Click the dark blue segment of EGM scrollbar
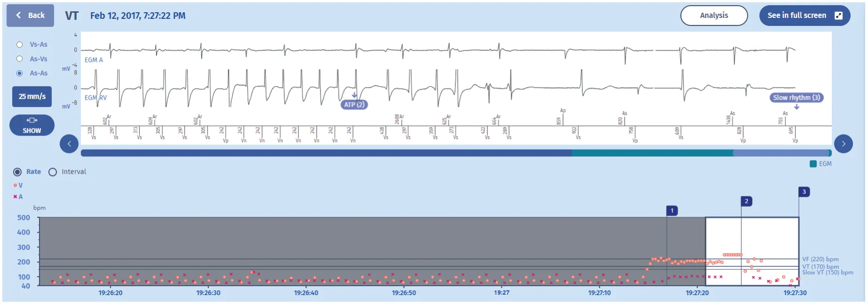The height and width of the screenshot is (305, 868). tap(326, 153)
